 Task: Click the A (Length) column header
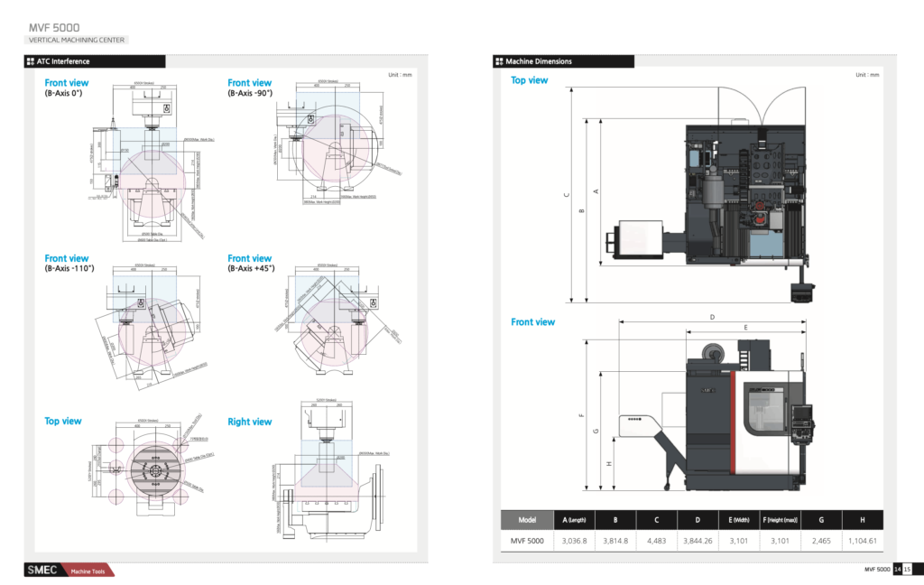coord(574,520)
